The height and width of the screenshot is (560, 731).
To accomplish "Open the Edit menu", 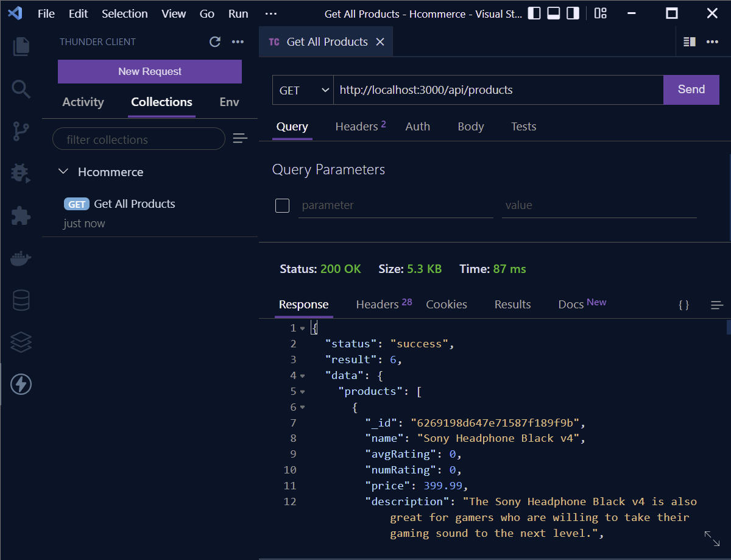I will pos(78,13).
